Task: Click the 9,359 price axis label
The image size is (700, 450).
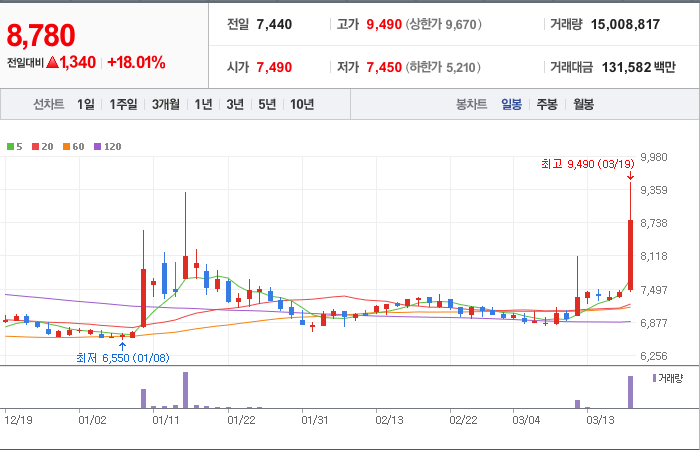Action: (654, 190)
